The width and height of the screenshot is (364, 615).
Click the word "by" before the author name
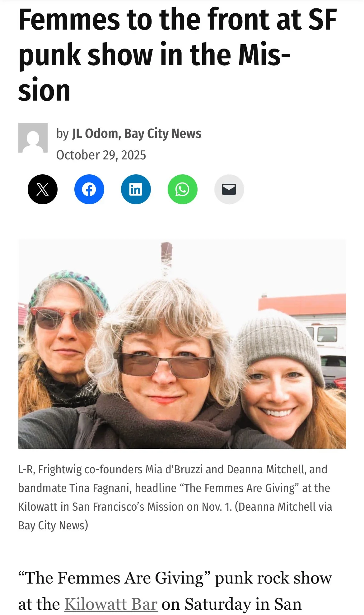point(62,134)
